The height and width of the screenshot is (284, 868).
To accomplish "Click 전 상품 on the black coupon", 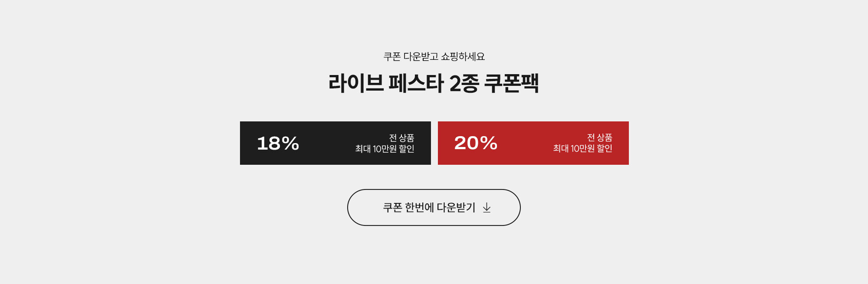I will pos(401,138).
